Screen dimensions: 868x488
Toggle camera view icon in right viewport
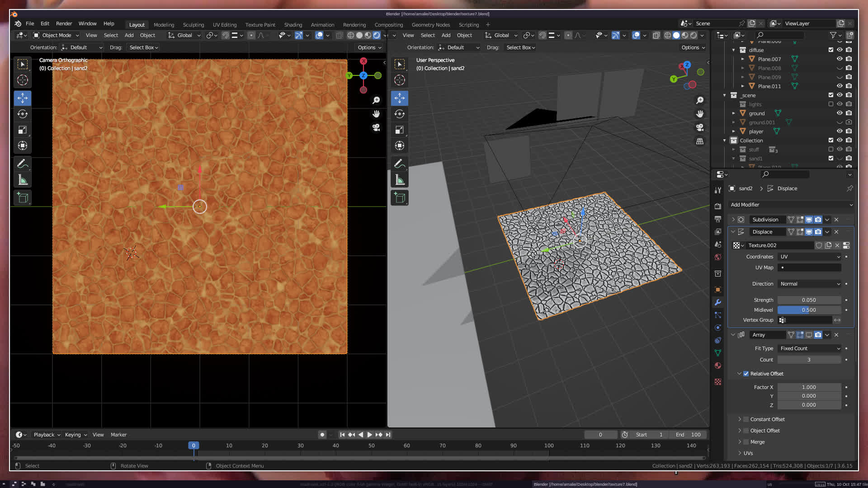tap(700, 127)
